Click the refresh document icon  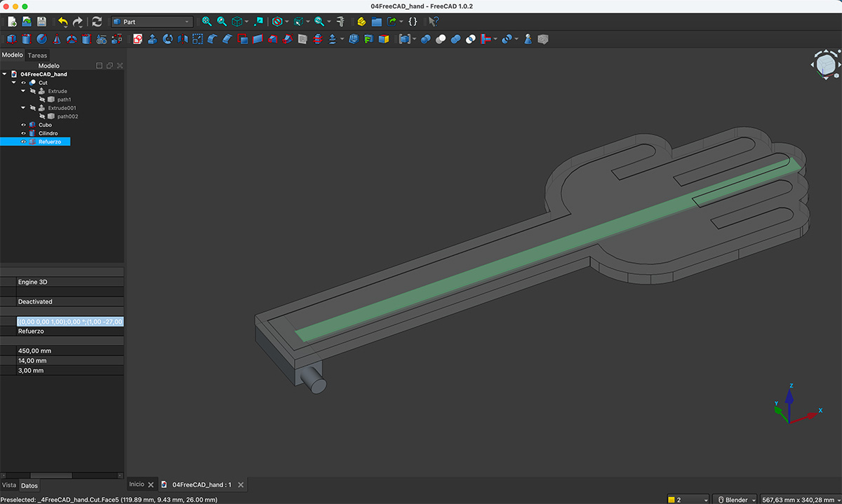97,21
